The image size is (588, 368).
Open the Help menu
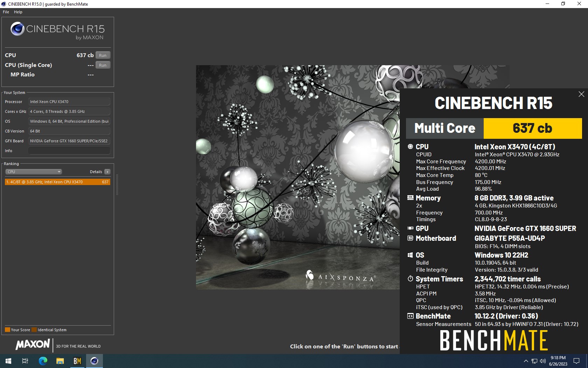[x=18, y=12]
